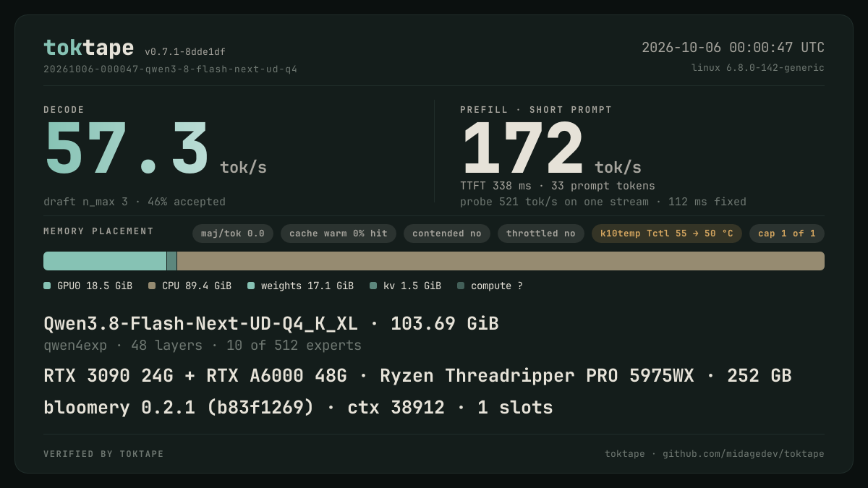Click GPU0 18.5 GiB legend swatch
Image resolution: width=868 pixels, height=488 pixels.
(47, 286)
